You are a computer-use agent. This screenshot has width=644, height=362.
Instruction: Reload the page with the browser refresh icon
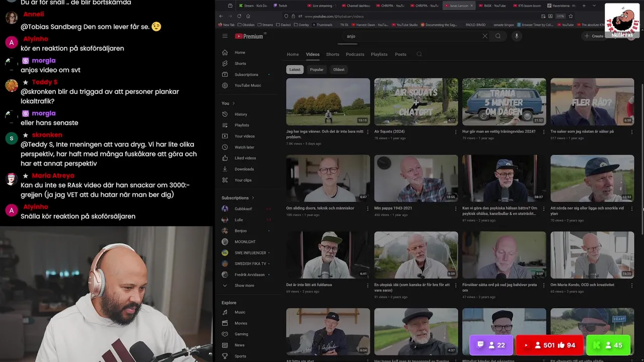tap(239, 16)
